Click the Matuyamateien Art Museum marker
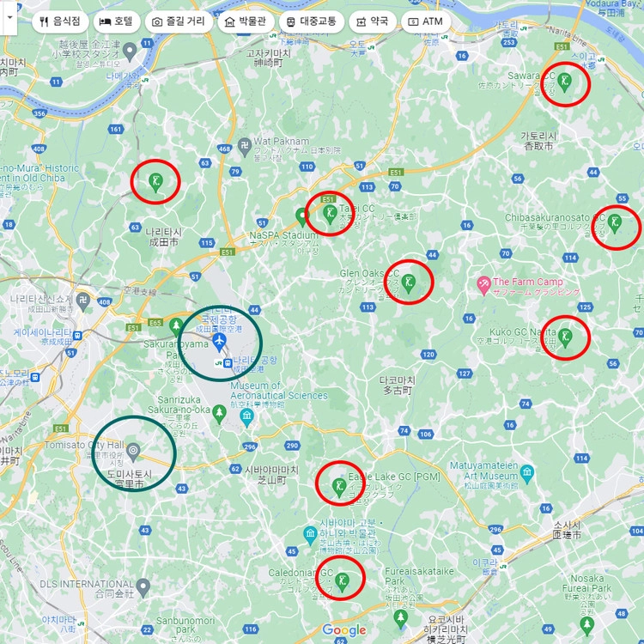The width and height of the screenshot is (644, 644). click(x=527, y=474)
